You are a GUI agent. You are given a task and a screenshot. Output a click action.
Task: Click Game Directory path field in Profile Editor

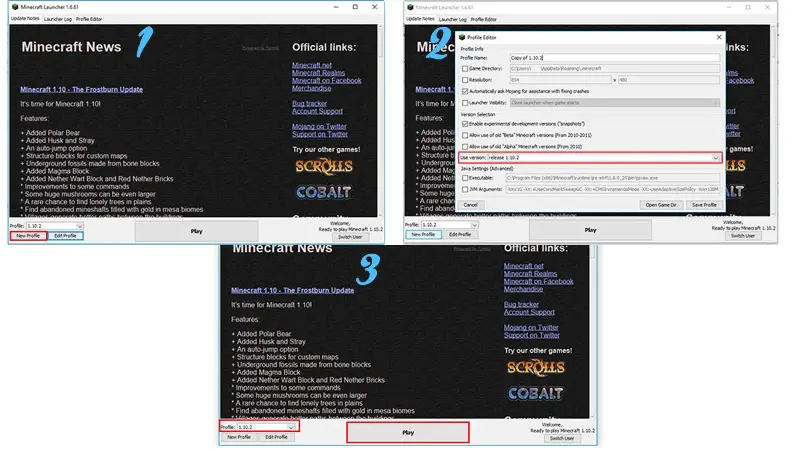pyautogui.click(x=615, y=68)
